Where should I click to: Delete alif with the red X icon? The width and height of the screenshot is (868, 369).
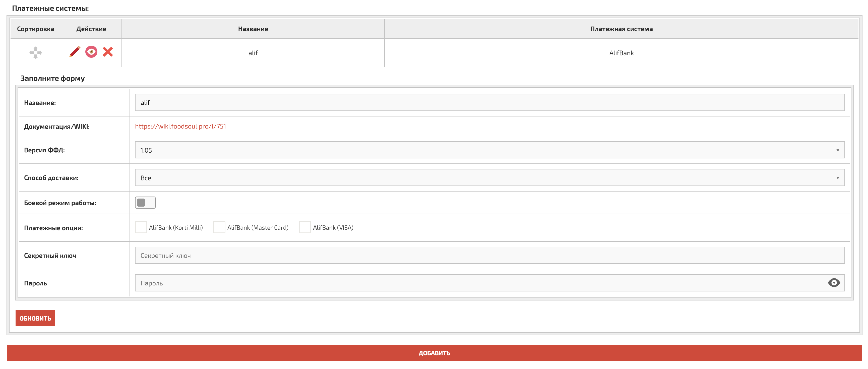coord(108,52)
